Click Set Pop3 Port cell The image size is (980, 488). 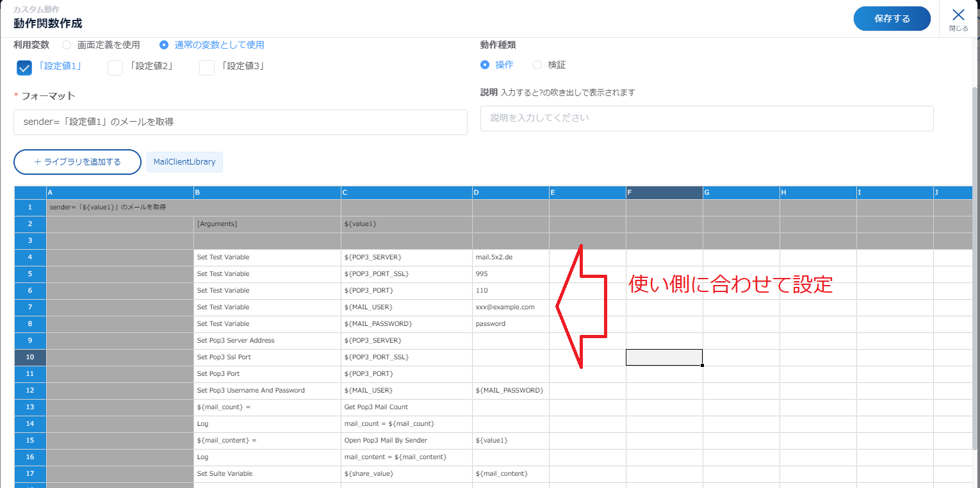[x=268, y=374]
